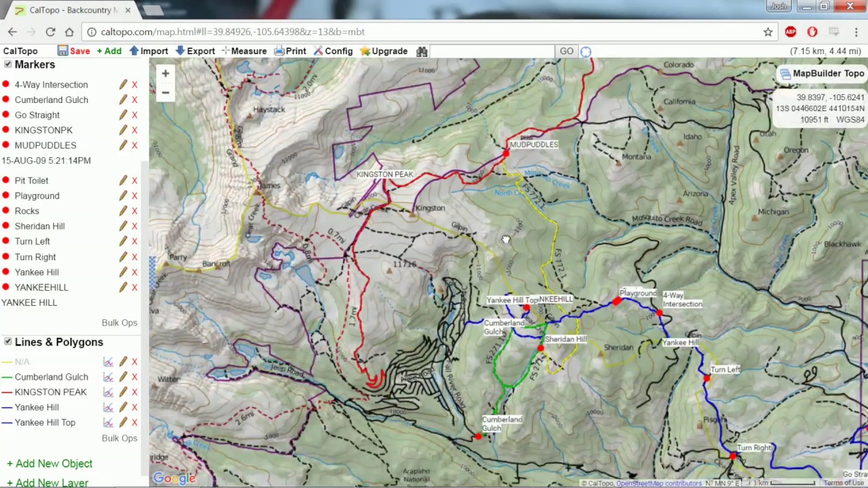Toggle the Lines & Polygons checkbox
Image resolution: width=868 pixels, height=488 pixels.
[x=7, y=342]
